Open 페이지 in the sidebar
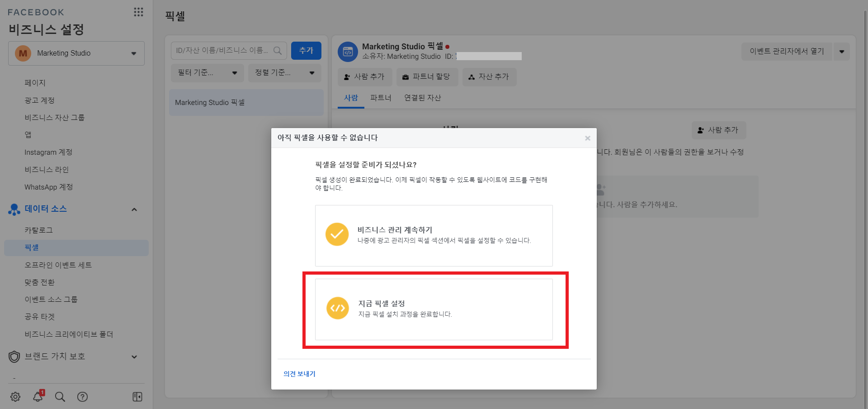 click(35, 83)
